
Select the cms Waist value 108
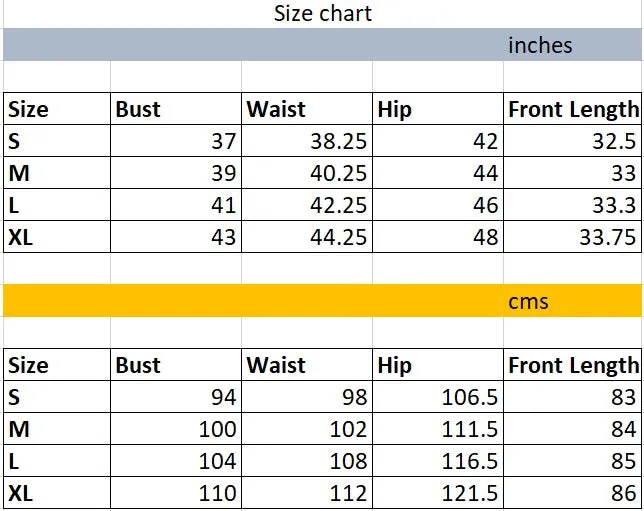tap(307, 461)
